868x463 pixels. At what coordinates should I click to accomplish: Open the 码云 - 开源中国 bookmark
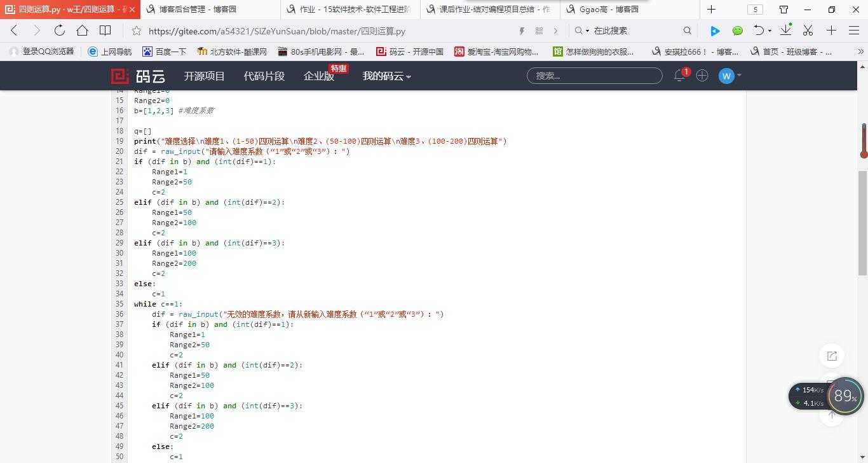pos(410,52)
